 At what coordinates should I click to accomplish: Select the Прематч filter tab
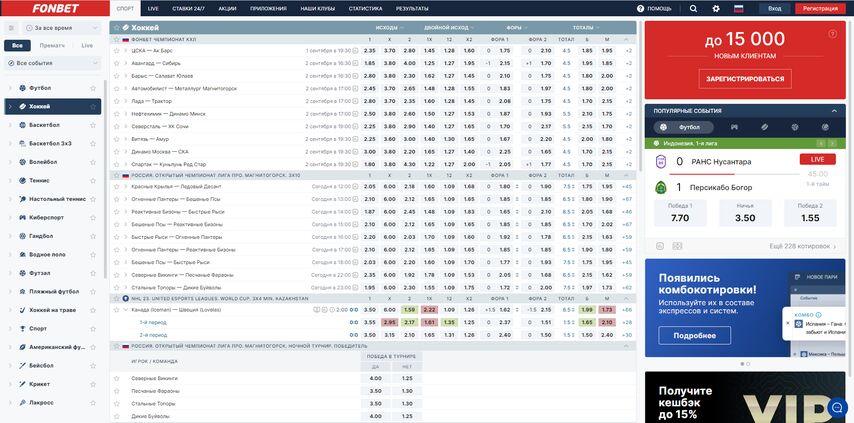(52, 46)
